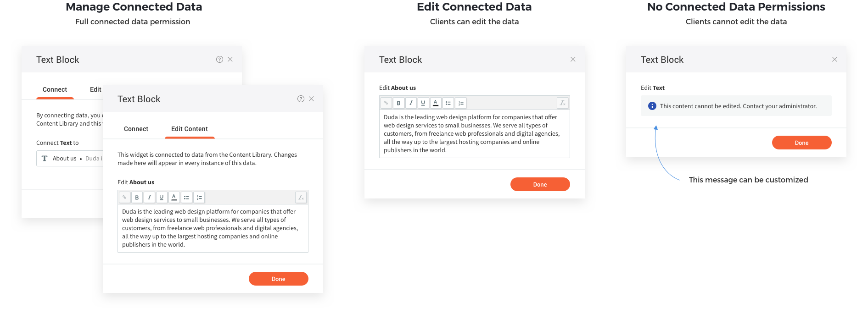Screen dimensions: 868x314
Task: Apply underline in the Edit Connected Data editor
Action: [423, 103]
